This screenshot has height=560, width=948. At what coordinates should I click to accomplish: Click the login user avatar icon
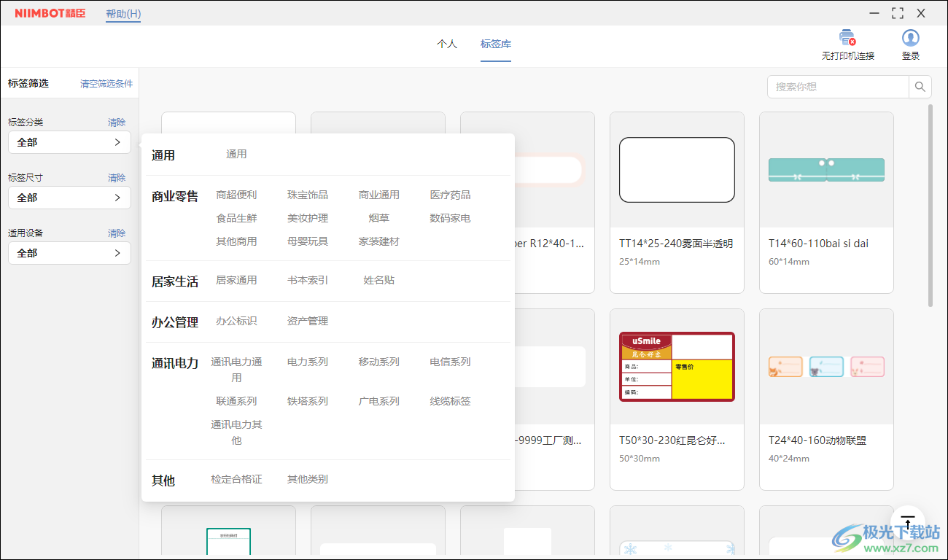[x=910, y=38]
